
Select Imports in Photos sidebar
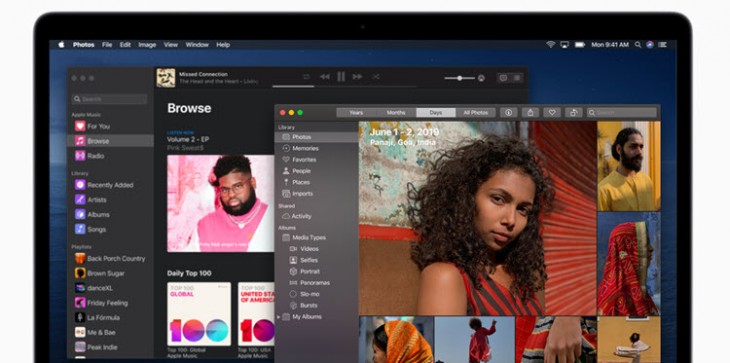tap(317, 194)
